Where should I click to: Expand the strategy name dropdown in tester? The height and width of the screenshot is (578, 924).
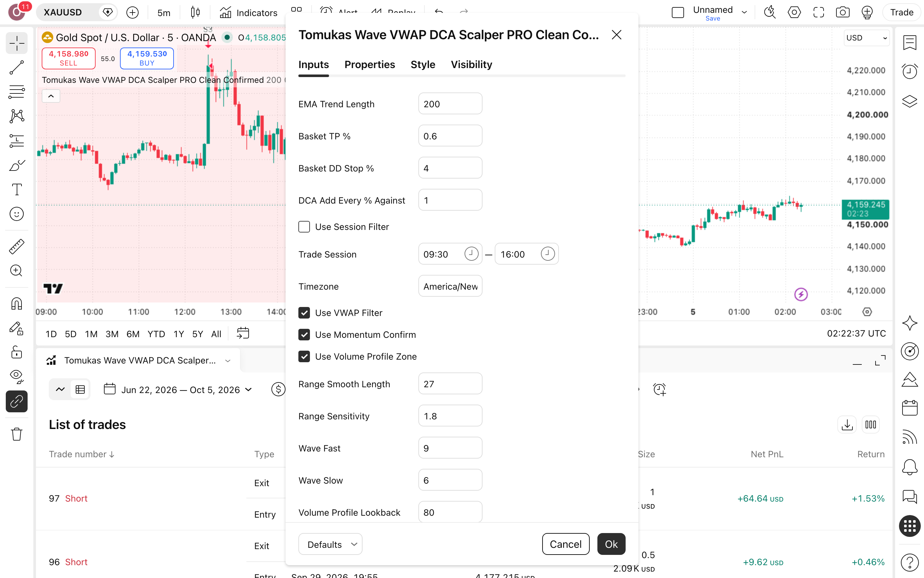(x=228, y=361)
